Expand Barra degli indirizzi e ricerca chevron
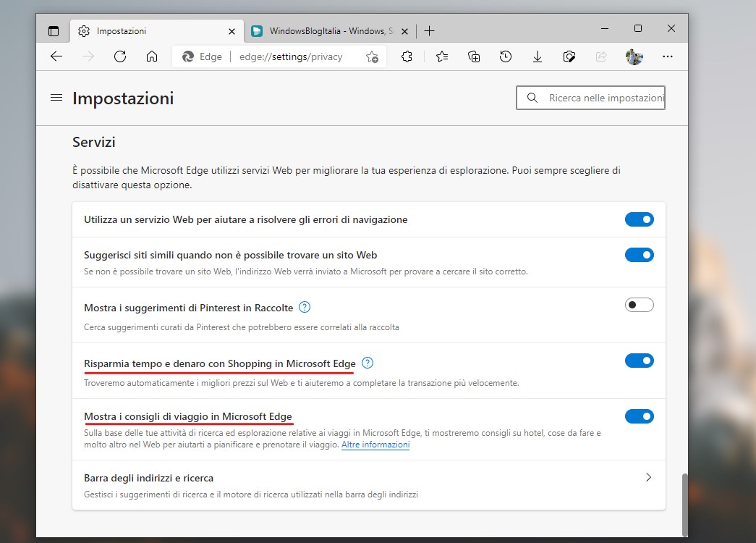Viewport: 756px width, 543px height. (648, 477)
